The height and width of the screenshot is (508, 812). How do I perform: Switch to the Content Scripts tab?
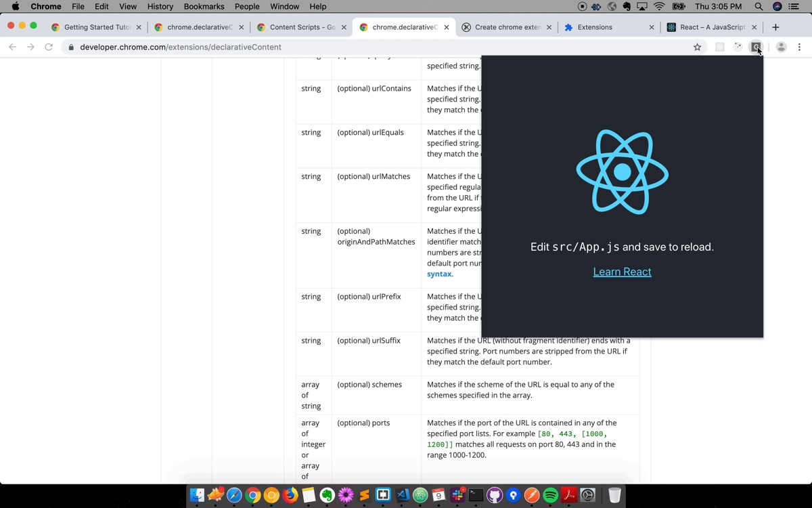pos(302,27)
